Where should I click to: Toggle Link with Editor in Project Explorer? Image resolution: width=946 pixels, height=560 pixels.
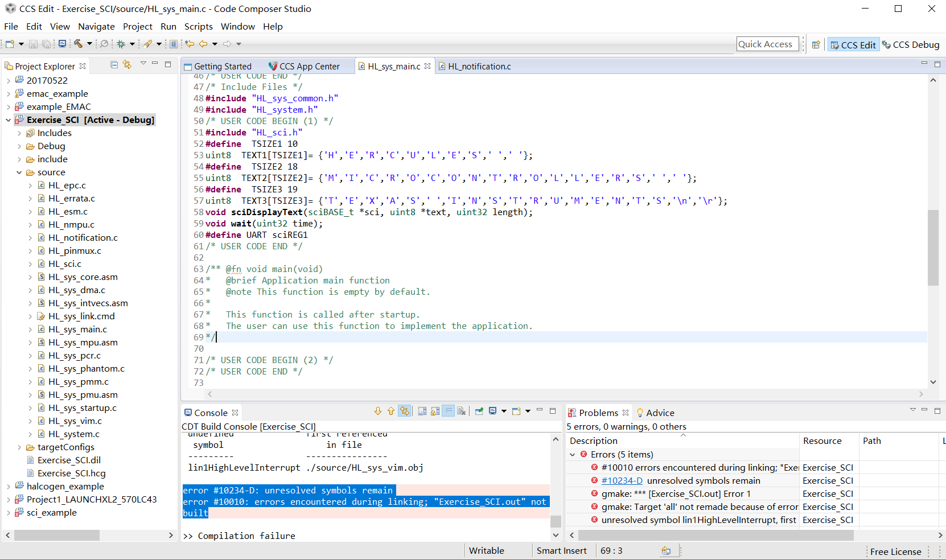pyautogui.click(x=127, y=65)
